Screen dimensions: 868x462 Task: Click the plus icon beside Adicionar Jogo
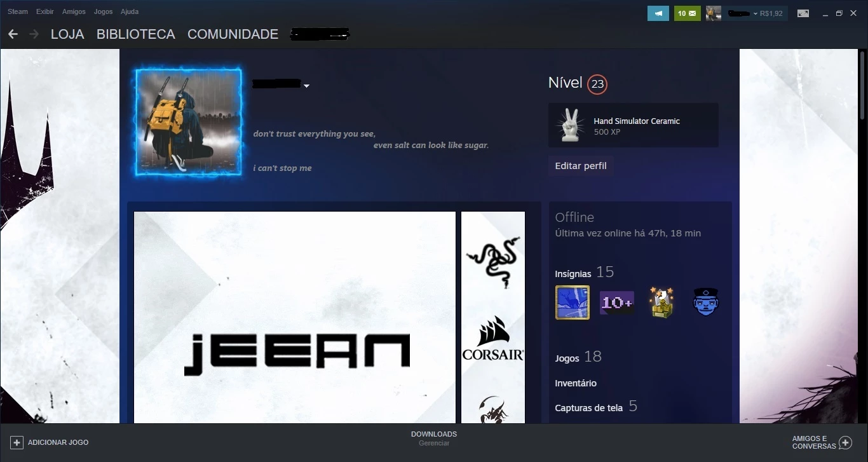pos(17,442)
